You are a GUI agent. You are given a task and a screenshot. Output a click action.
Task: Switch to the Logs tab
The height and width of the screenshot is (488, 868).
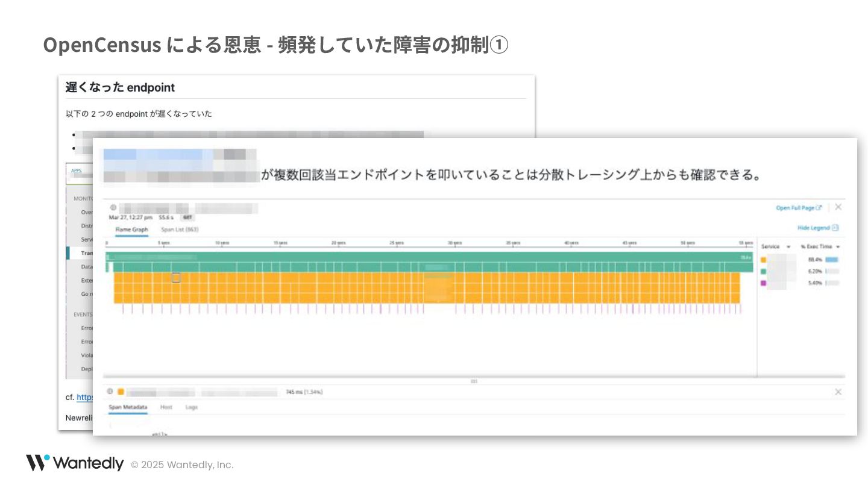point(191,407)
